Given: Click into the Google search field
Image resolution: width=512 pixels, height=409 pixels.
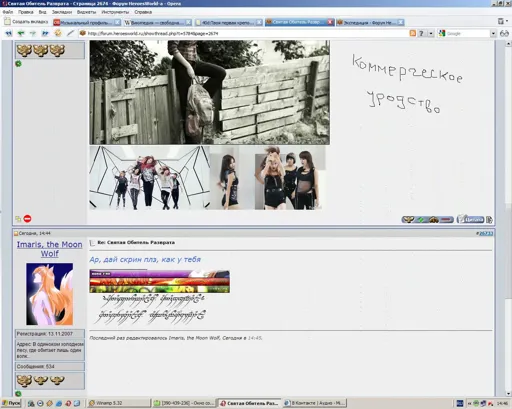Looking at the screenshot, I should (x=468, y=33).
